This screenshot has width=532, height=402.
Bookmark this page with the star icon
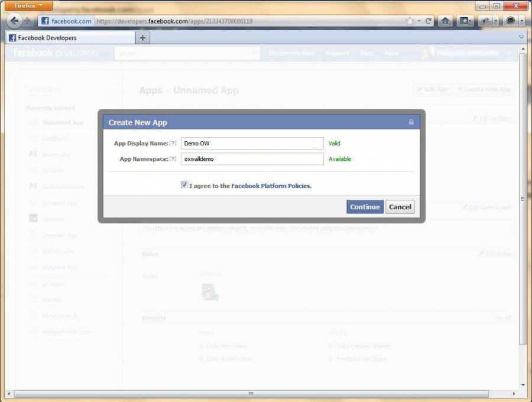click(x=410, y=21)
